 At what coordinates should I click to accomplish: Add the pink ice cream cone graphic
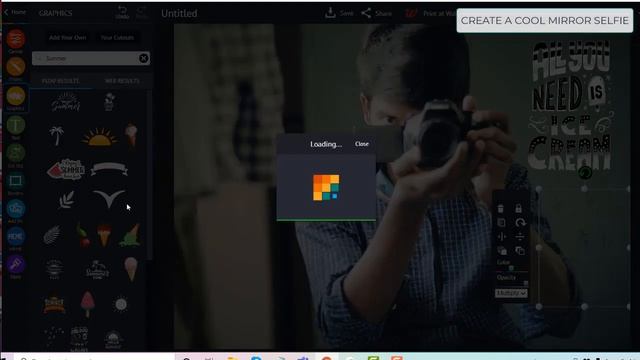(x=131, y=269)
